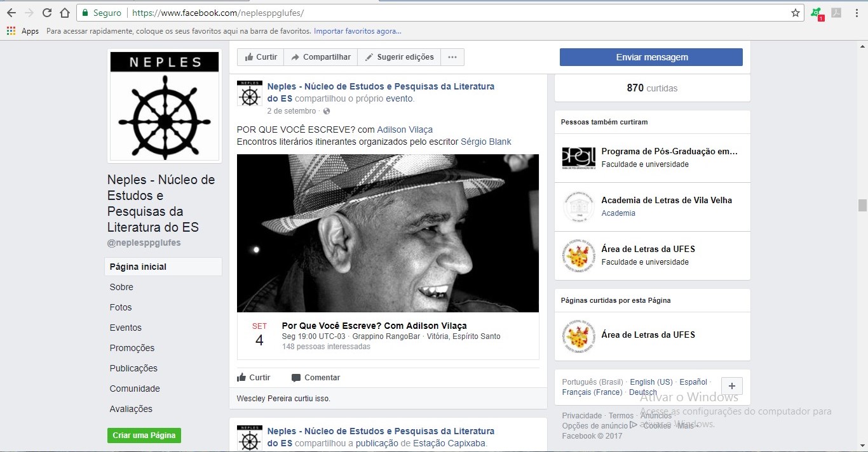Open the 'publicação' link in second post

click(x=377, y=443)
